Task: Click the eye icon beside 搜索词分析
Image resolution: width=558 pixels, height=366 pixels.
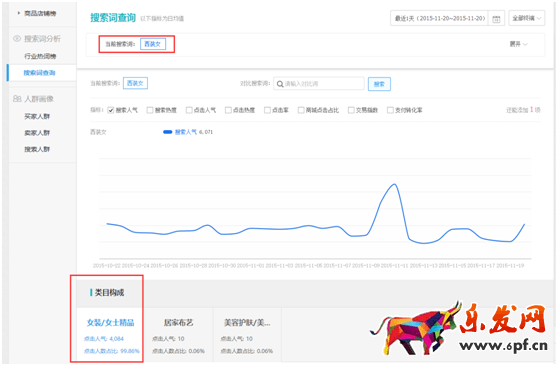Action: tap(17, 38)
